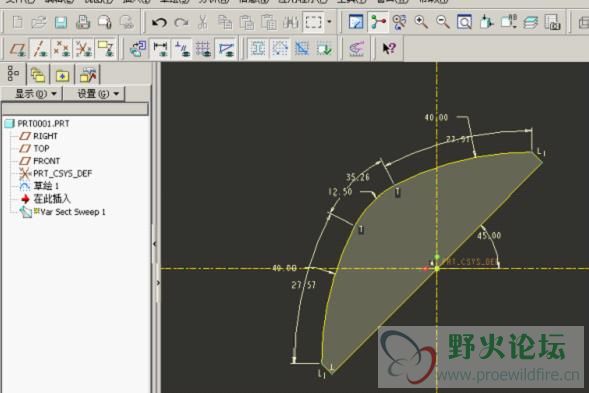Select the Zoom Out magnifier
The height and width of the screenshot is (393, 589).
[443, 22]
